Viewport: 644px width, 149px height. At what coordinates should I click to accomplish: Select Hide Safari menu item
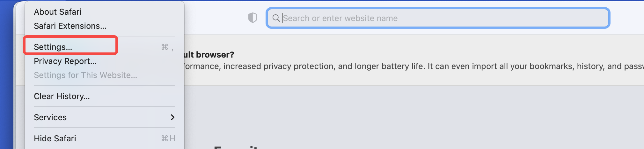[x=55, y=138]
